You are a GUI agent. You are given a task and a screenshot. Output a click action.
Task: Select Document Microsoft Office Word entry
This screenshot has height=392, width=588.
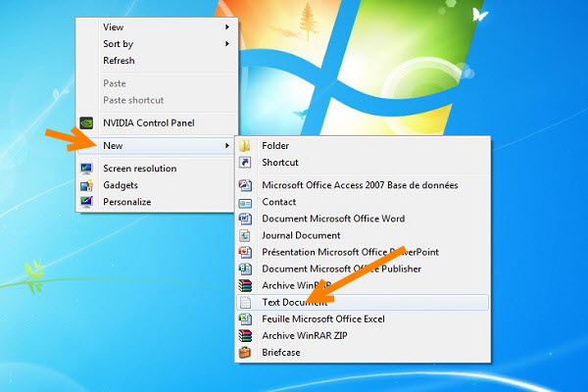click(333, 219)
